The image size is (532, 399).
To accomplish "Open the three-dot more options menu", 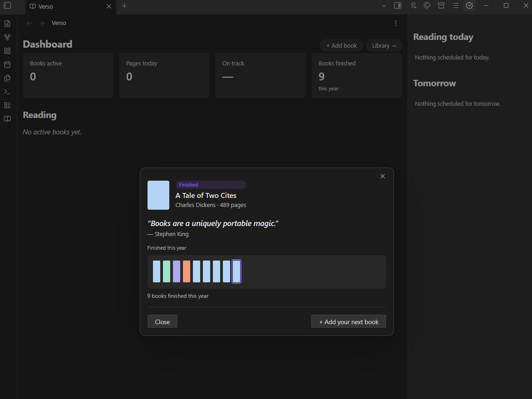I will [396, 23].
